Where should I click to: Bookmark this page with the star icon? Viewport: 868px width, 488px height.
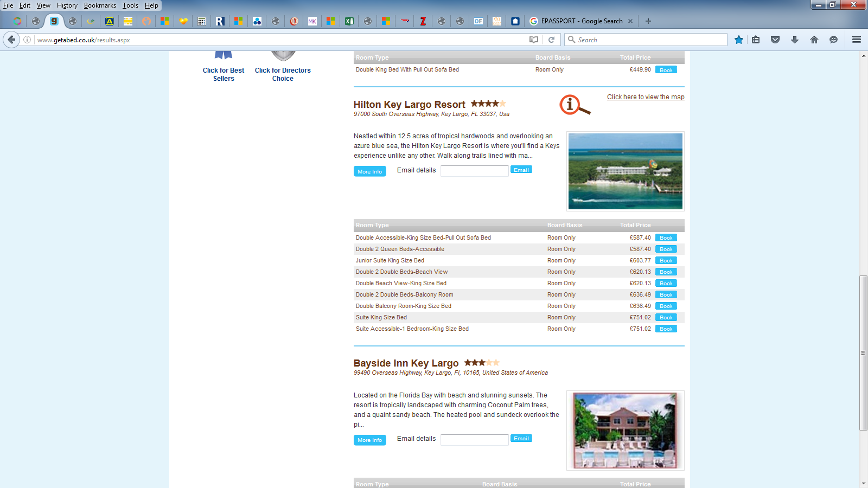click(x=738, y=40)
